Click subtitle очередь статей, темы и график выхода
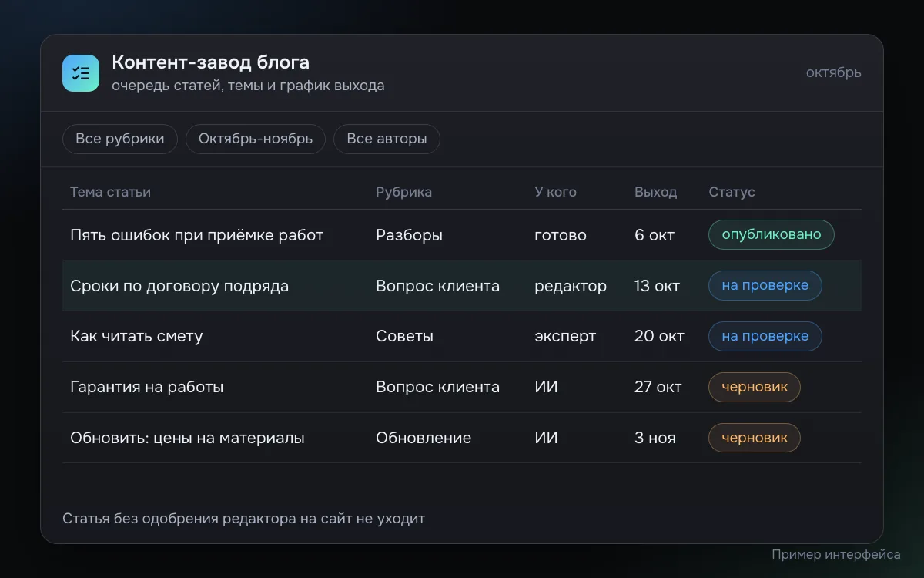924x578 pixels. coord(248,86)
